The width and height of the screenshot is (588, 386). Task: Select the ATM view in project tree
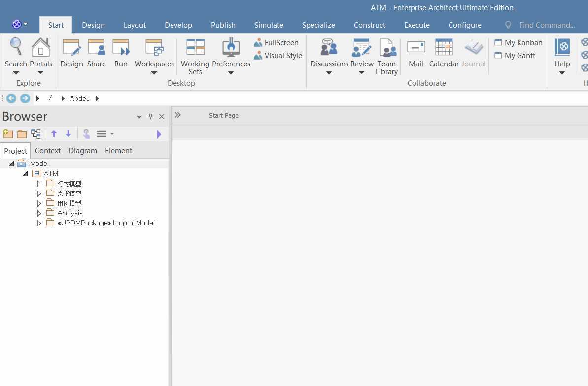coord(51,173)
